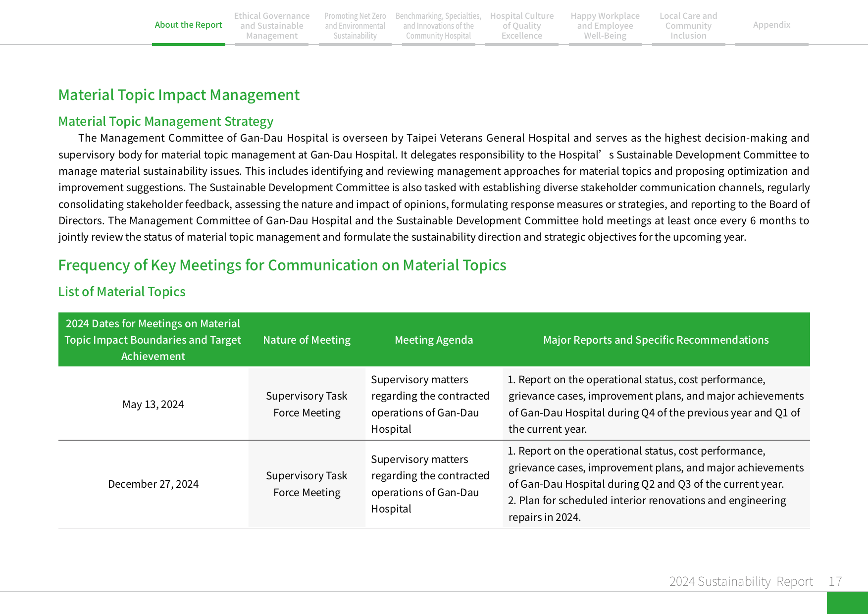This screenshot has height=614, width=868.
Task: Click the Material Topic Management Strategy subheading
Action: 166,121
